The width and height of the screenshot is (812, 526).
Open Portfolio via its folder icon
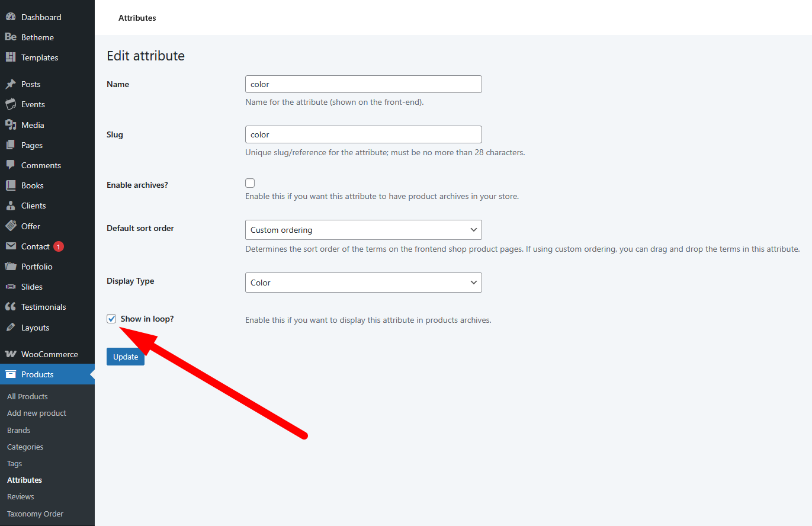11,267
